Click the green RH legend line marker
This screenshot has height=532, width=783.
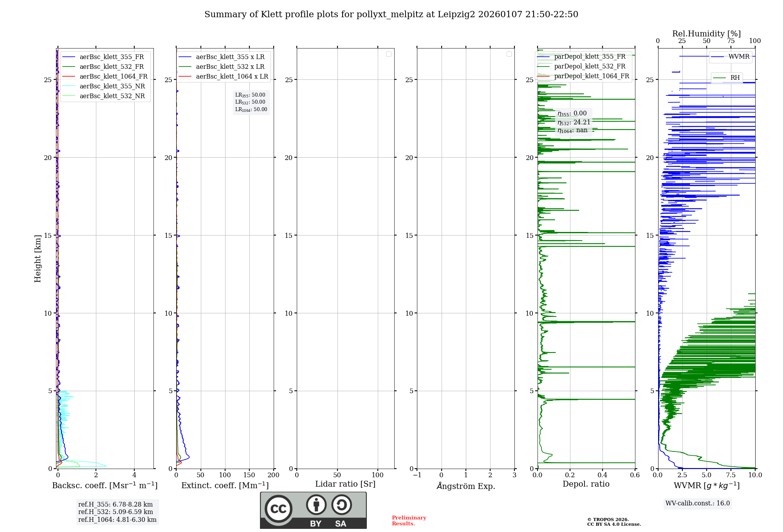(720, 78)
